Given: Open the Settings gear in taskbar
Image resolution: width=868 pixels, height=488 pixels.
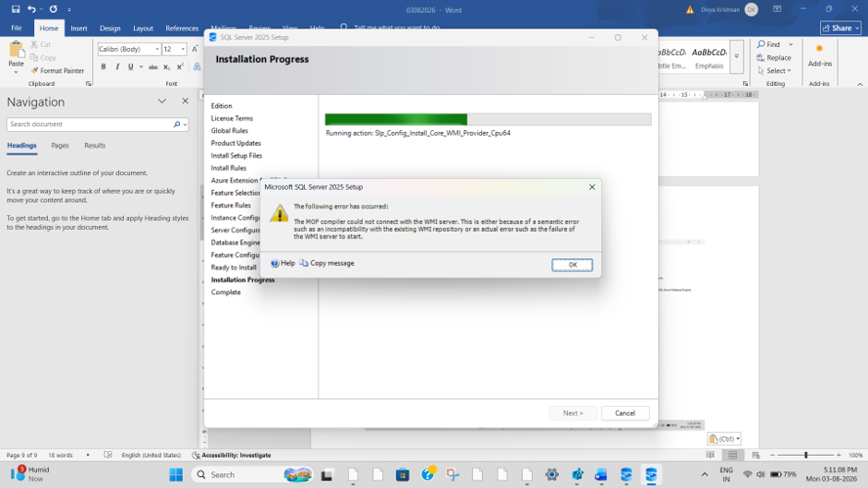Looking at the screenshot, I should 552,475.
